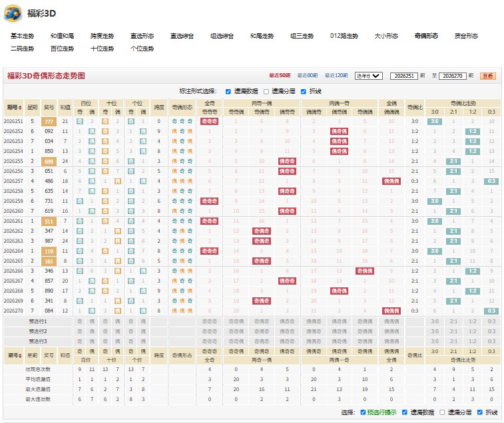
Task: Click the 偶偶偶 badge in row 2026270
Action: 391,311
